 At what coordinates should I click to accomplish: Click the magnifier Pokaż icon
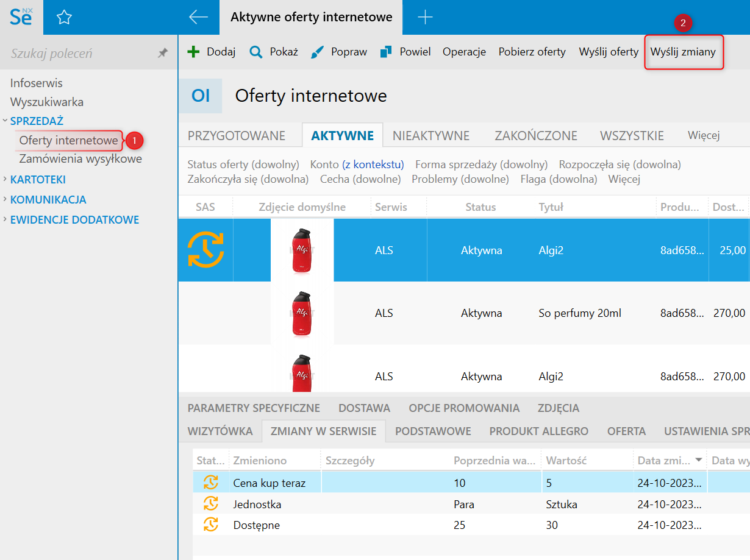256,52
